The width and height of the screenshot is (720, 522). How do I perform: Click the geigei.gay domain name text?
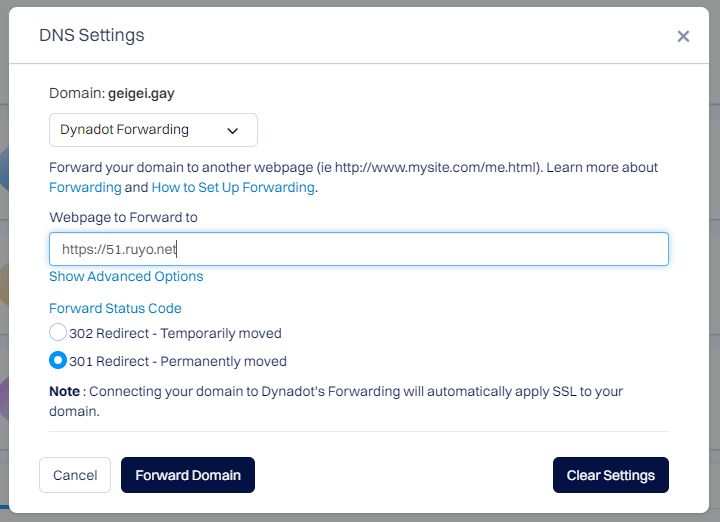pos(141,93)
